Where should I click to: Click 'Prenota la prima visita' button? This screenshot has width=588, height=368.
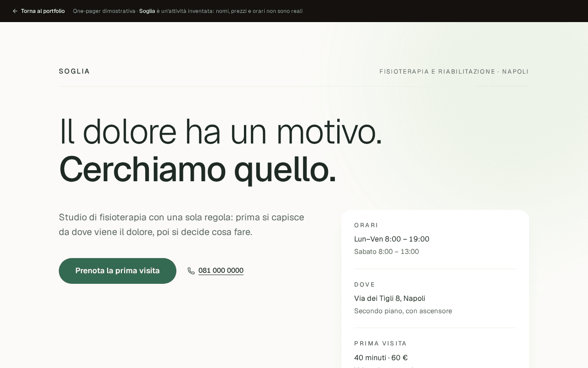coord(118,271)
